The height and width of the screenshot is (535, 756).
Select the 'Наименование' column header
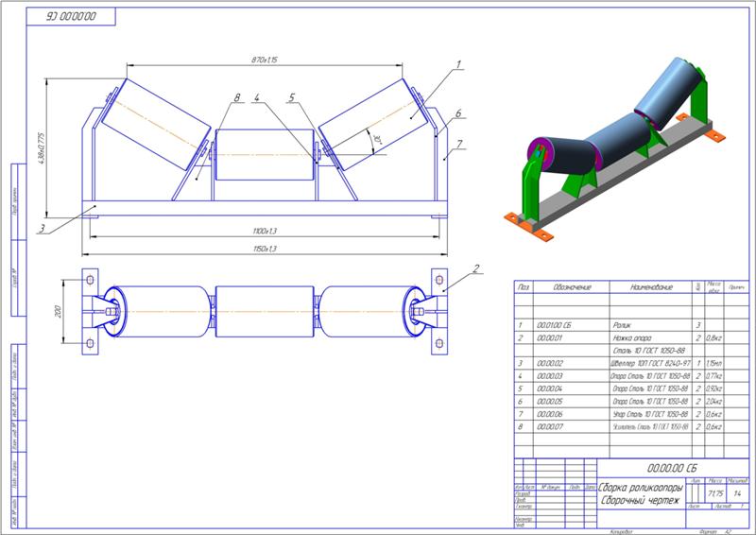click(645, 285)
